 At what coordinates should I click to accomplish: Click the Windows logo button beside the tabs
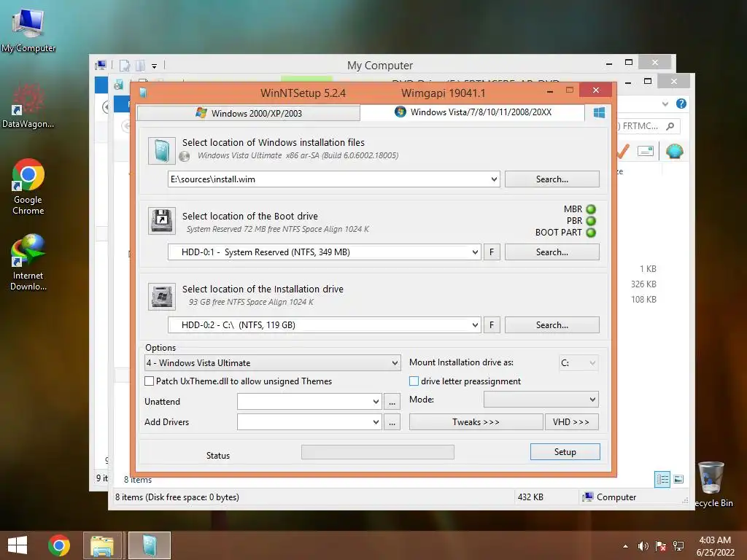599,112
